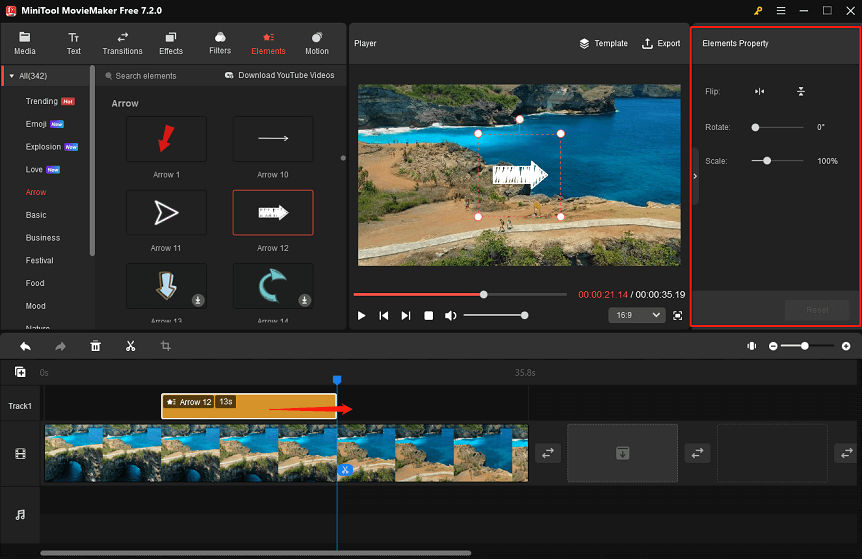Open the Media tab
Screen dimensions: 862x559
24,43
